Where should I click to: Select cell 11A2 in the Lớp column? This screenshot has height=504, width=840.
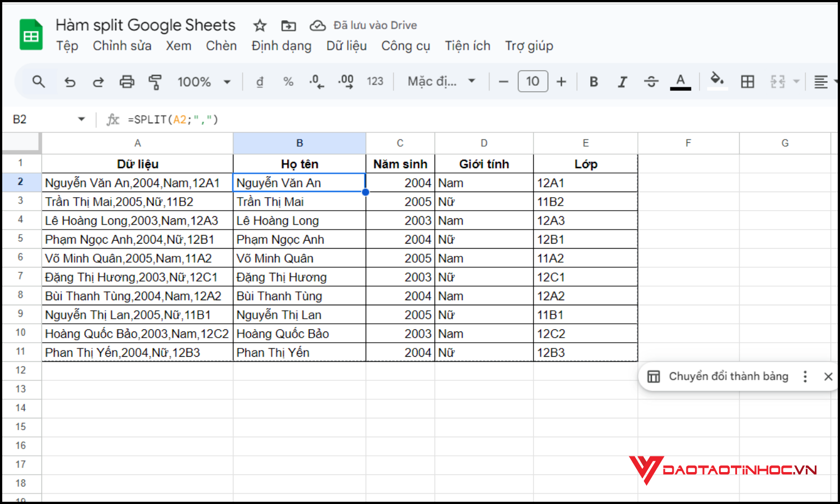(586, 258)
